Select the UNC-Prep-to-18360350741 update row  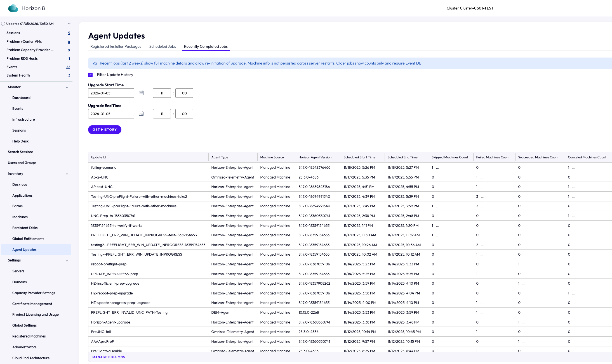tap(350, 216)
